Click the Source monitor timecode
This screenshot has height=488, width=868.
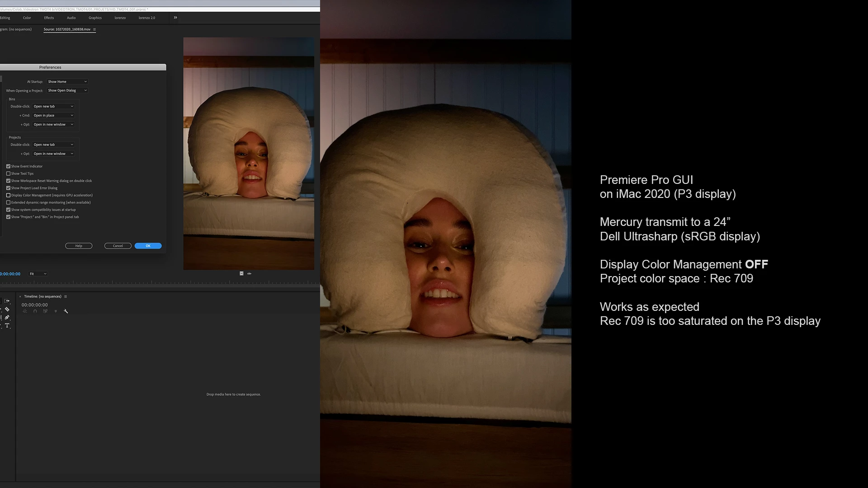pyautogui.click(x=10, y=274)
